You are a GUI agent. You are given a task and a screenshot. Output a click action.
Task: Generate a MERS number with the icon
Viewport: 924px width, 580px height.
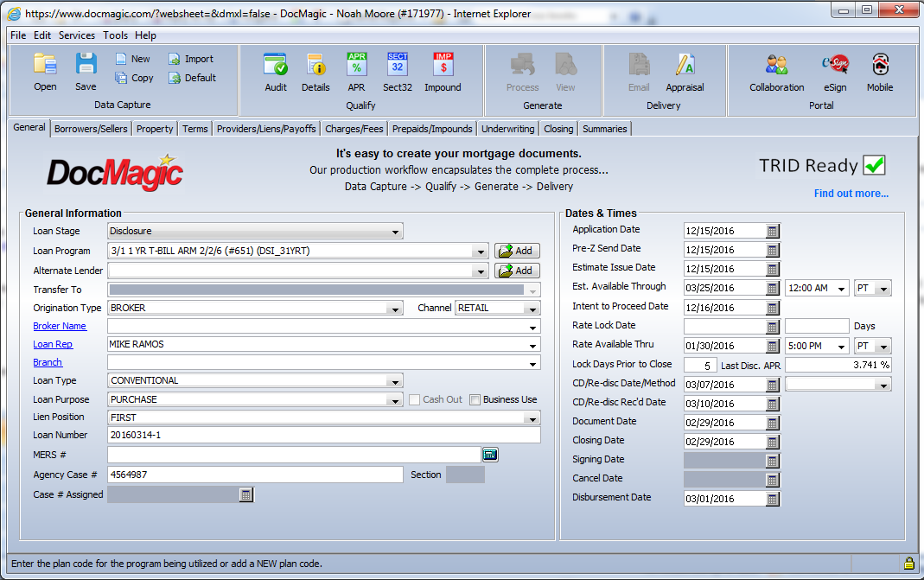490,455
